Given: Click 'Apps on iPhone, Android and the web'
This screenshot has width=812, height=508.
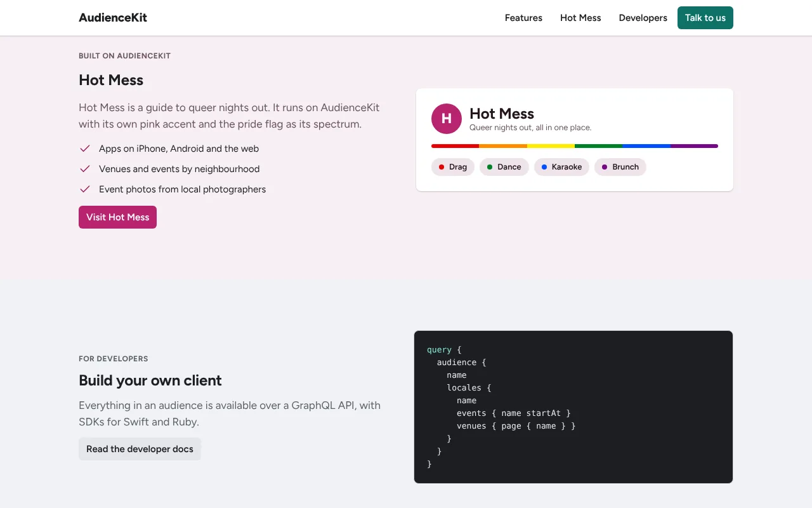Looking at the screenshot, I should point(179,149).
